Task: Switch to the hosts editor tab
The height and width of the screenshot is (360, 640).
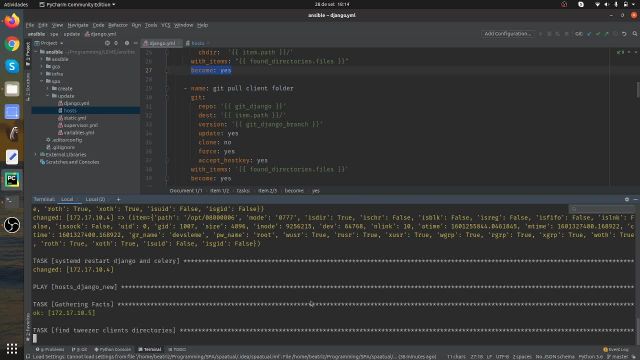Action: coord(198,43)
